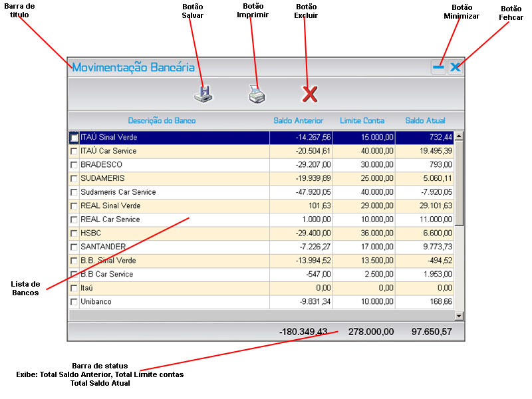Click the Limite Conta cell for Sudameris Car Service
Image resolution: width=532 pixels, height=399 pixels.
364,192
